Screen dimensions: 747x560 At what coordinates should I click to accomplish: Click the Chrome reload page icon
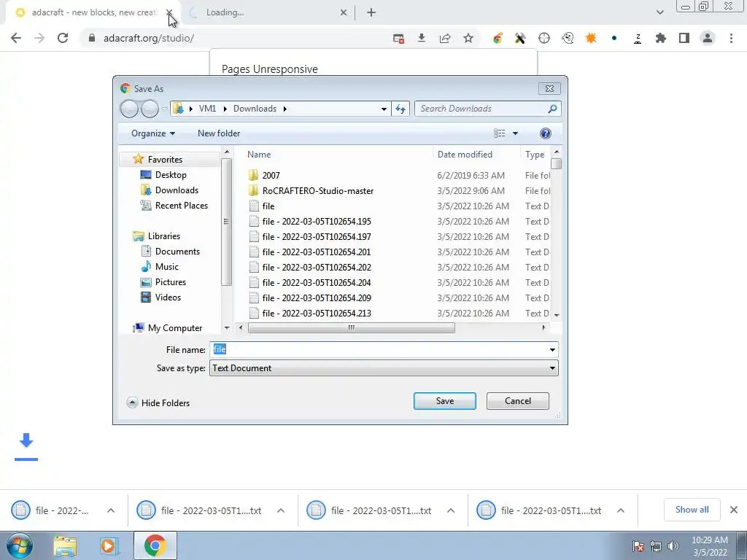[x=63, y=38]
